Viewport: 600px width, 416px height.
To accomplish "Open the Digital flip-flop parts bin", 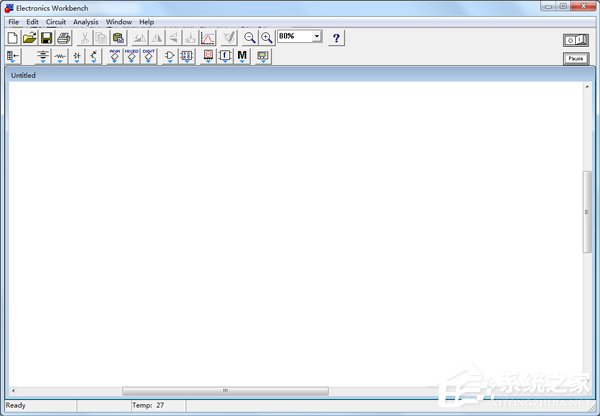I will (187, 56).
